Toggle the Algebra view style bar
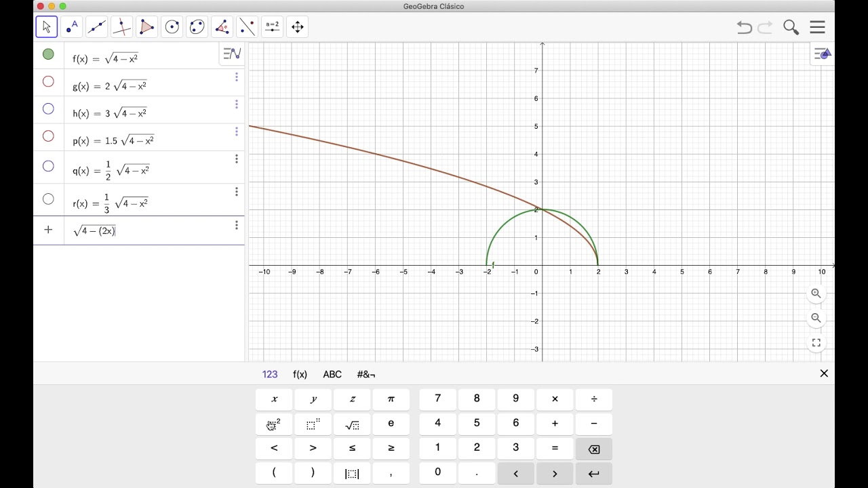 232,54
